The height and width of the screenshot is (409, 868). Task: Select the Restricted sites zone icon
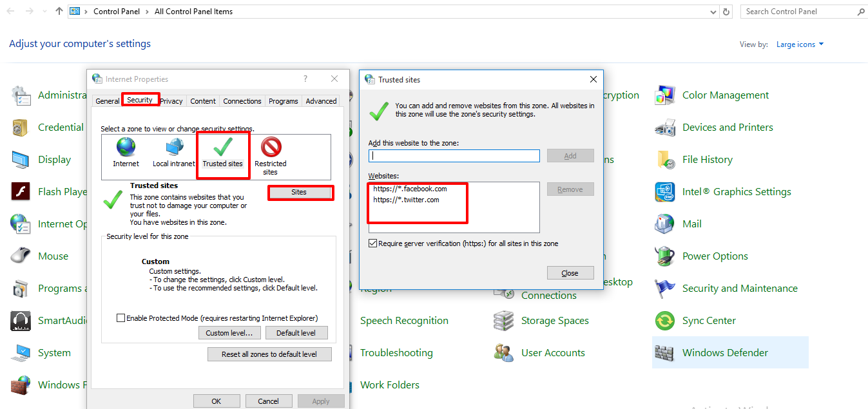click(271, 148)
